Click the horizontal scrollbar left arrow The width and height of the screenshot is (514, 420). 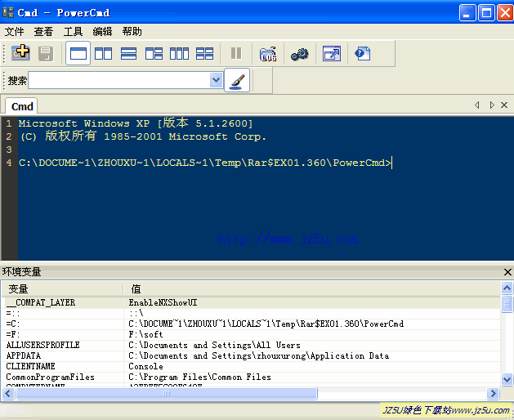(x=8, y=393)
